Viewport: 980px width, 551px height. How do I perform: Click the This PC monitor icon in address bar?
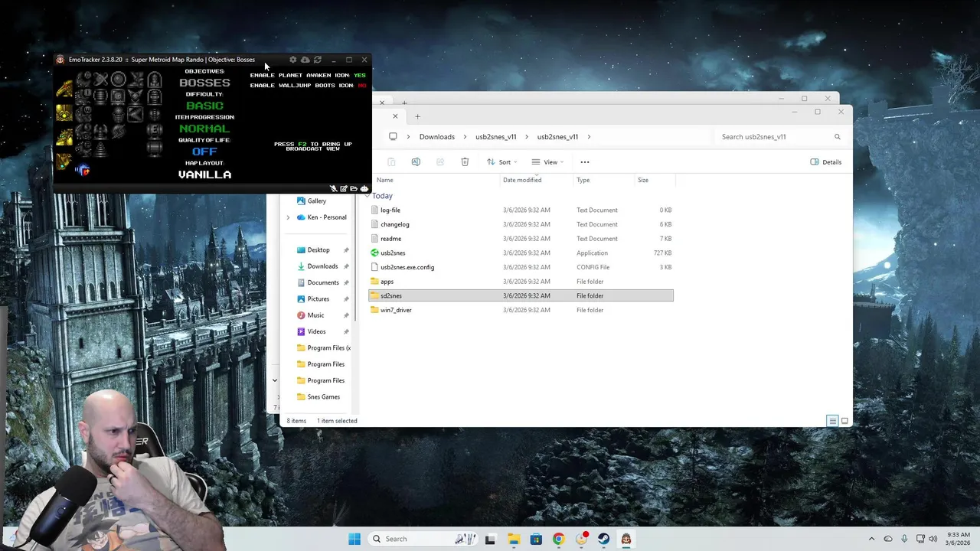(393, 137)
